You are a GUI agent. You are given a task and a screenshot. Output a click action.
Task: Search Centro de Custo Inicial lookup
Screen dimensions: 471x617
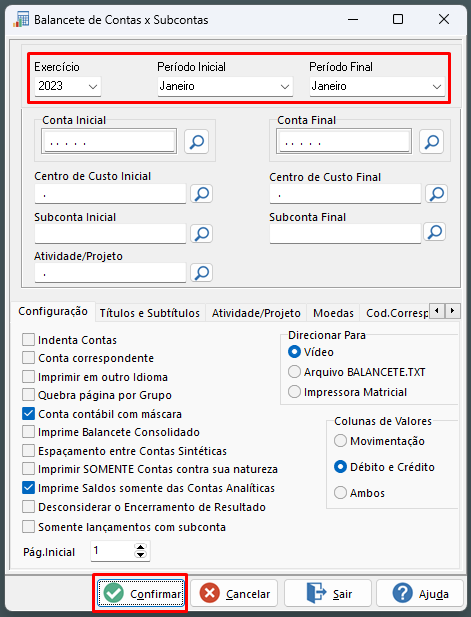201,194
